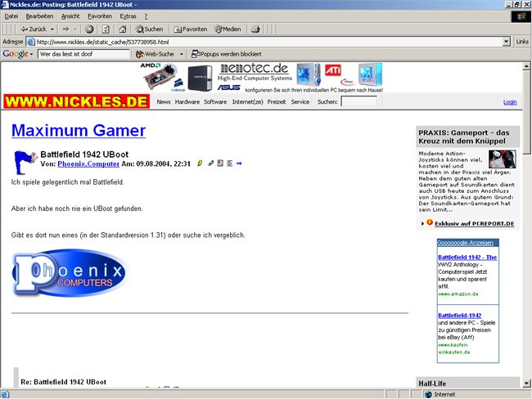Click the page icon in address bar
The image size is (532, 399).
[x=31, y=42]
